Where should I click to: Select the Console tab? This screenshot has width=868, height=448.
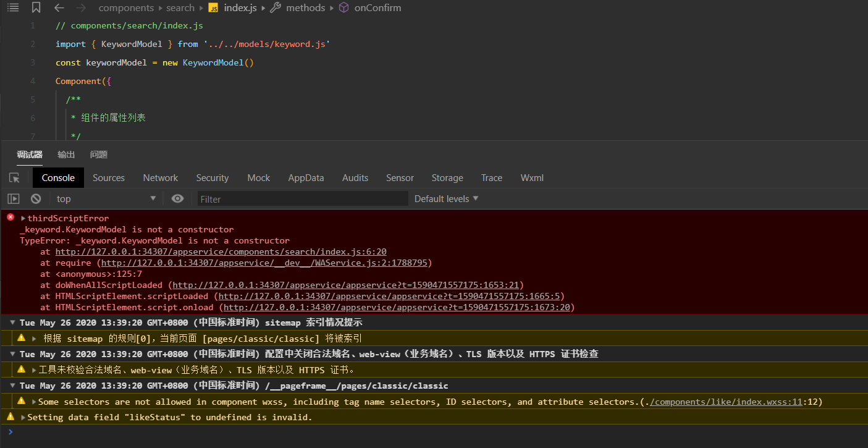pyautogui.click(x=58, y=178)
